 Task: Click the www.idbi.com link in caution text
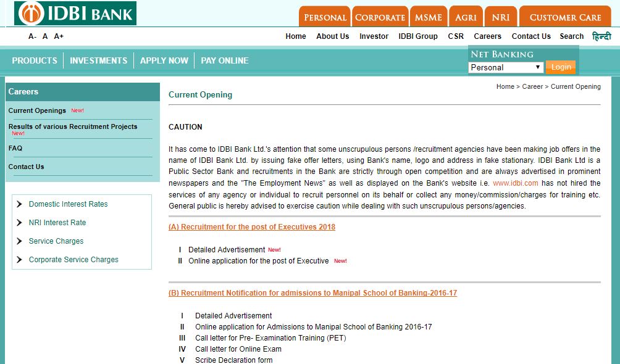[516, 183]
